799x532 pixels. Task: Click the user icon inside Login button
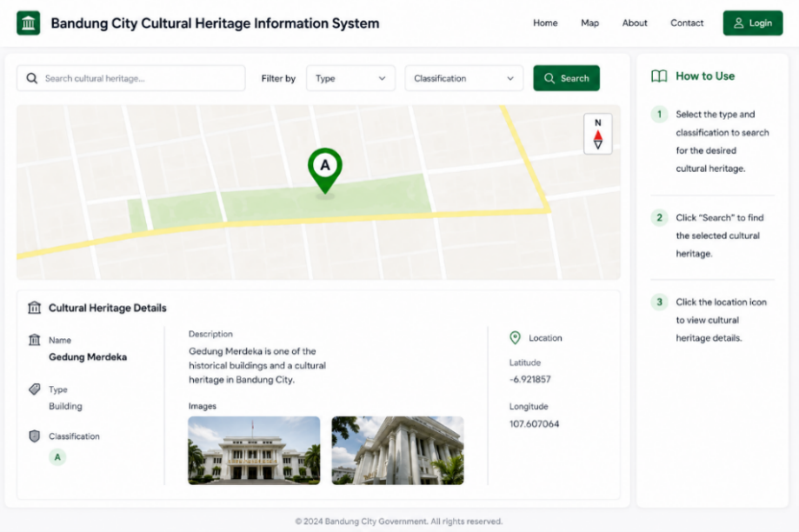pyautogui.click(x=738, y=23)
